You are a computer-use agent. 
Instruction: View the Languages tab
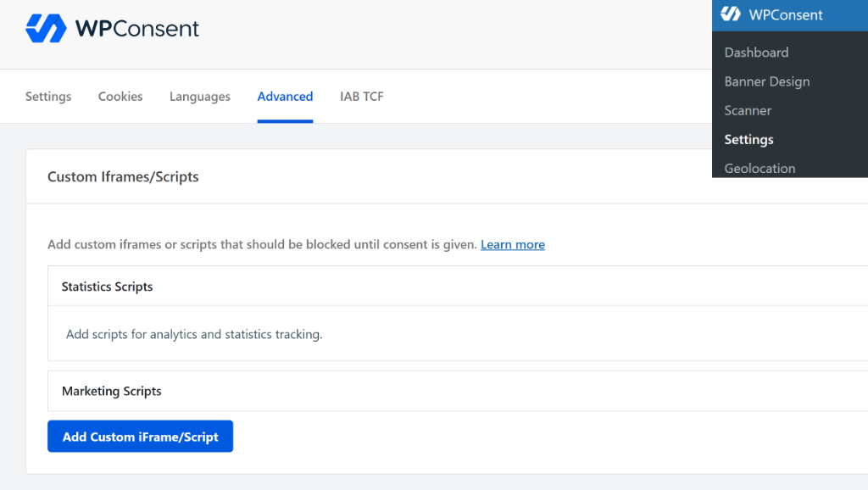pos(199,96)
